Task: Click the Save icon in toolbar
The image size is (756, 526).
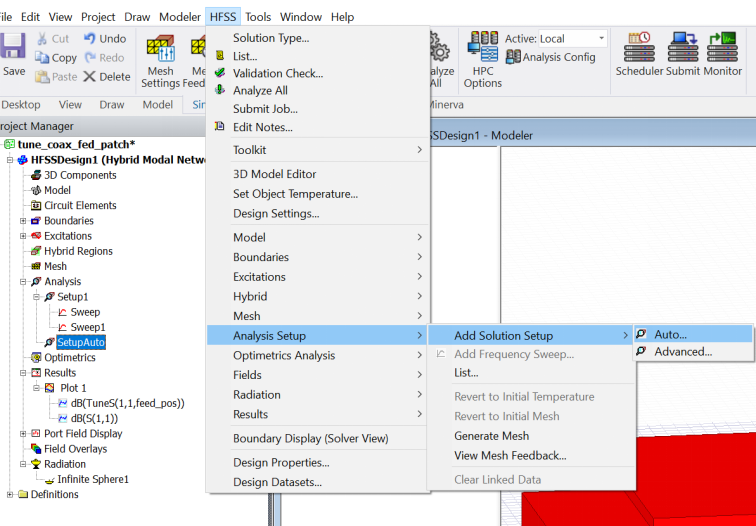Action: (13, 53)
